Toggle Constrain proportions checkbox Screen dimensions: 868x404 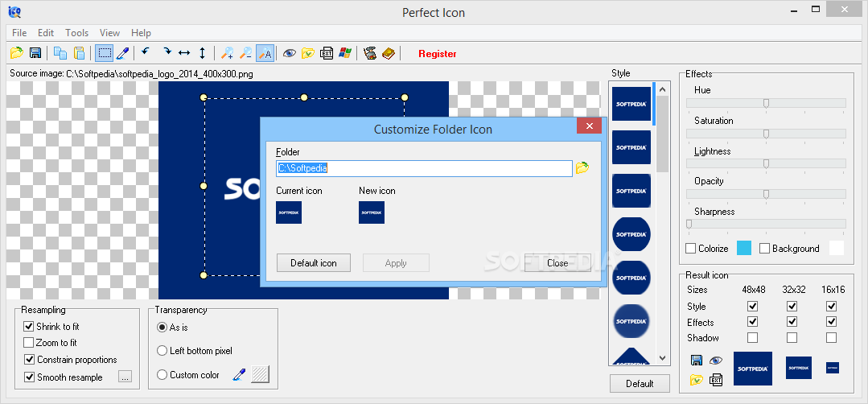[x=29, y=360]
